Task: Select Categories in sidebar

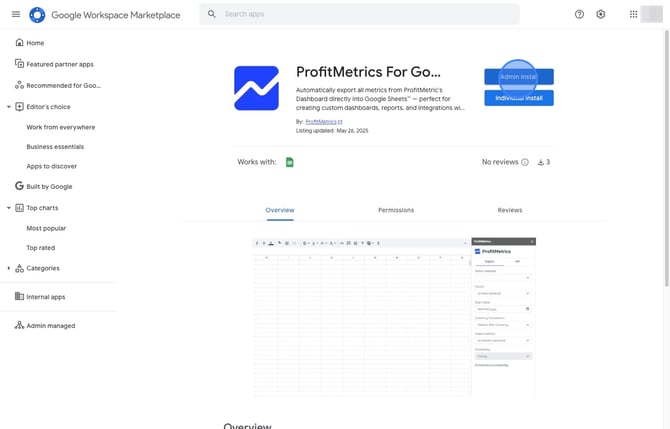Action: click(x=43, y=268)
